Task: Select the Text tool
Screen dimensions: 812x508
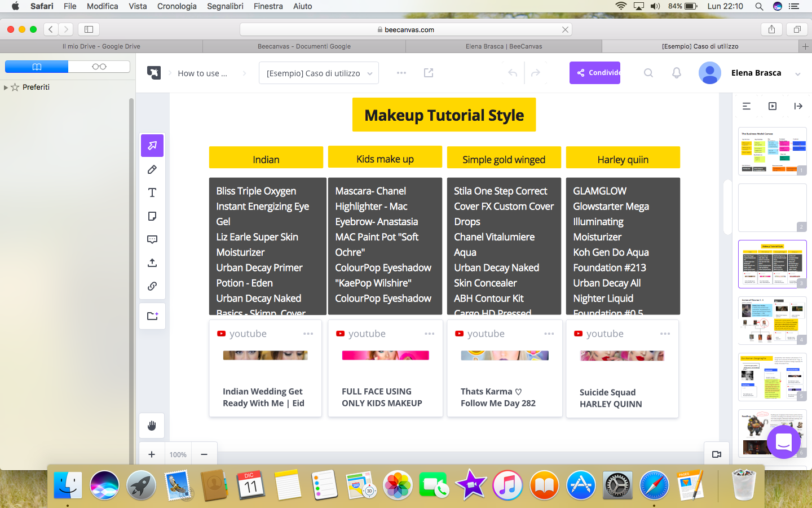Action: coord(152,192)
